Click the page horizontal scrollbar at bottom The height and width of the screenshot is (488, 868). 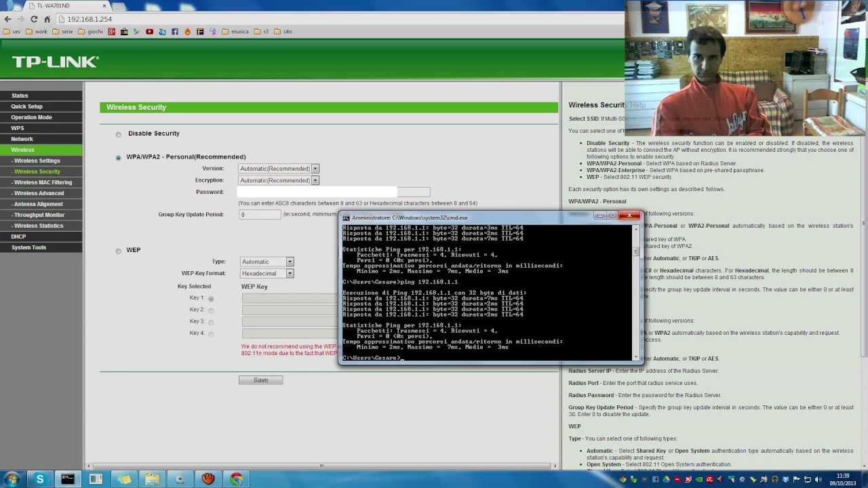point(321,466)
